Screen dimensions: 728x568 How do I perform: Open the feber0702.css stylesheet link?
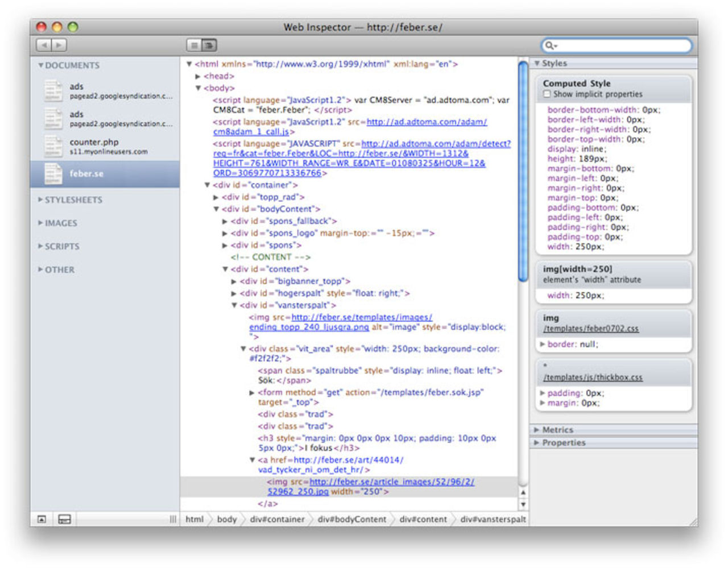click(590, 329)
